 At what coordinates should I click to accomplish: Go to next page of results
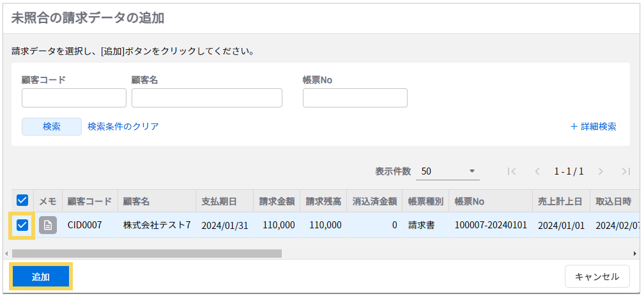(600, 171)
